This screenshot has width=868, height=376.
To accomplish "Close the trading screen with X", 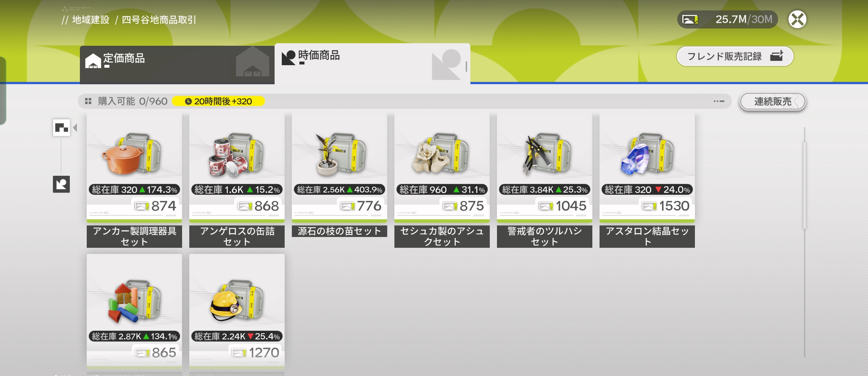I will coord(797,19).
